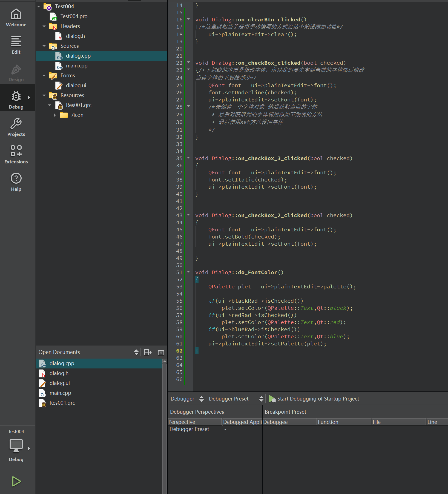This screenshot has height=494, width=448.
Task: Open main.cpp in the Sources tree
Action: [x=76, y=66]
